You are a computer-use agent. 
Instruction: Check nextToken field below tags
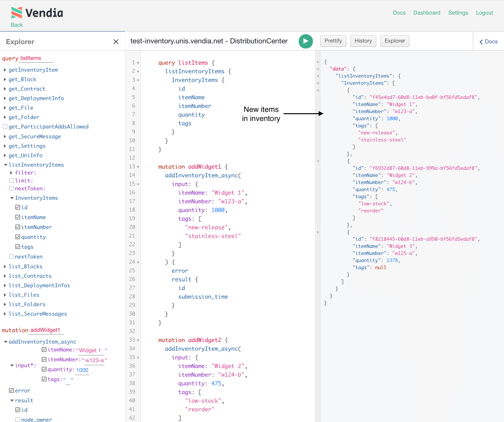[x=11, y=257]
